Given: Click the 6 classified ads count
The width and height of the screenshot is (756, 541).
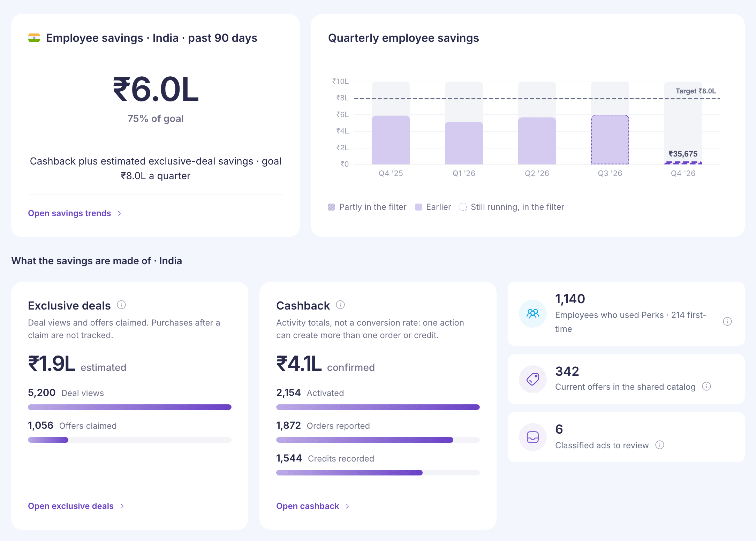Looking at the screenshot, I should tap(559, 429).
